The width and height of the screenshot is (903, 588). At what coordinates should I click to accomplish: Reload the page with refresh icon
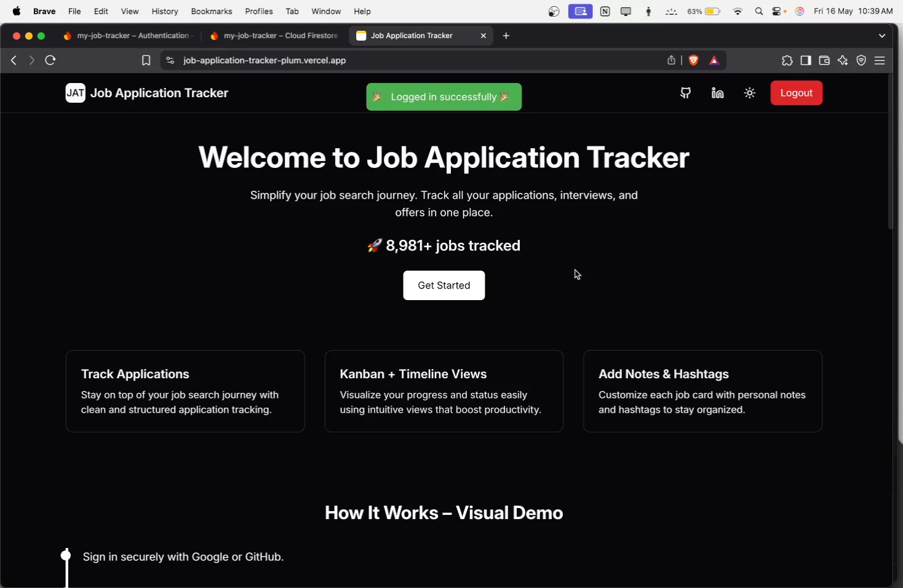pyautogui.click(x=50, y=60)
